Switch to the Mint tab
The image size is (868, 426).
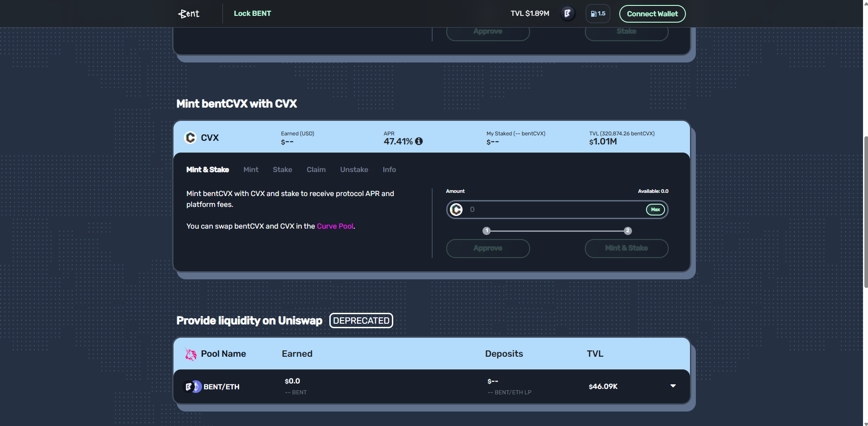251,170
